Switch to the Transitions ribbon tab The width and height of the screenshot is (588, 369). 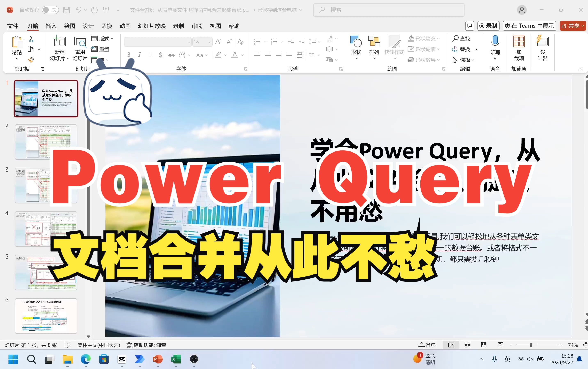pos(106,26)
